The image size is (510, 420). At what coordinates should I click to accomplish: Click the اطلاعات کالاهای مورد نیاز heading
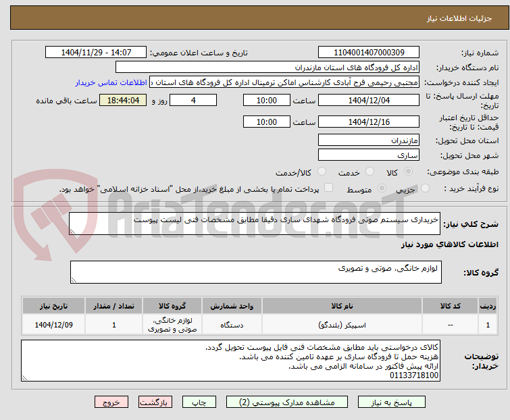point(449,244)
